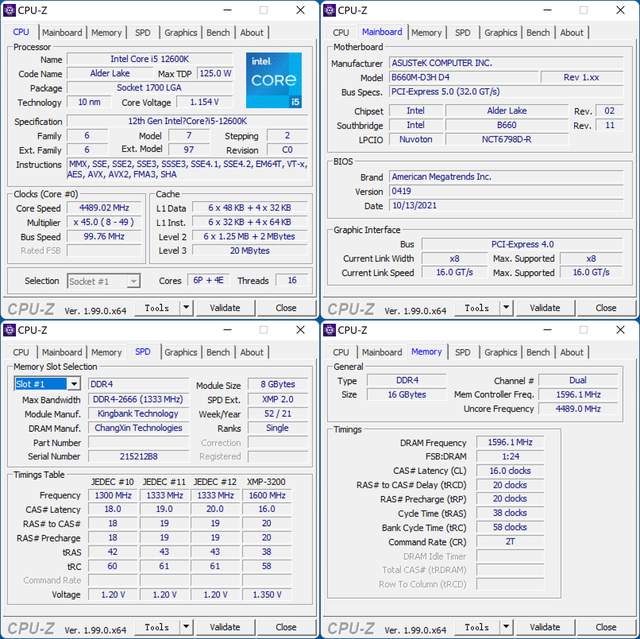Image resolution: width=640 pixels, height=639 pixels.
Task: Open Bench tab in top-left CPU window
Action: click(218, 33)
